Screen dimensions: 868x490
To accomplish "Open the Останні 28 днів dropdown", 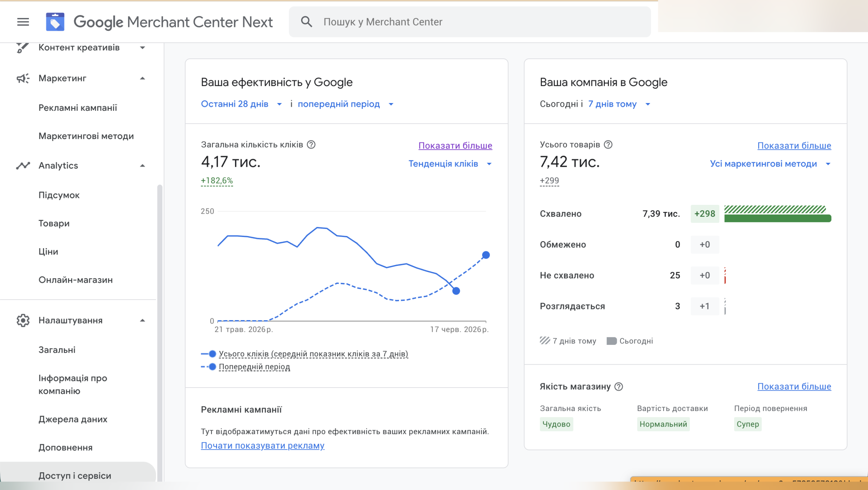I will click(241, 104).
